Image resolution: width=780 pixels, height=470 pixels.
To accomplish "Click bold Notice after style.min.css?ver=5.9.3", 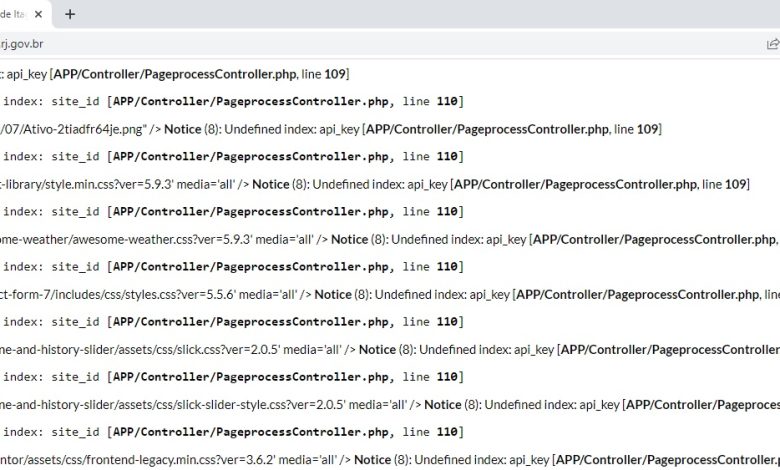I will (x=270, y=184).
